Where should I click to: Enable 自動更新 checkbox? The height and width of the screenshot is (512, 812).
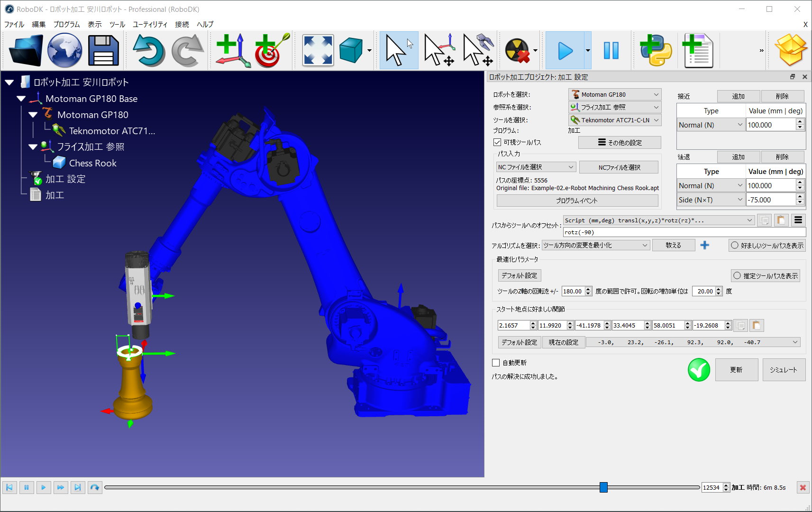[496, 363]
